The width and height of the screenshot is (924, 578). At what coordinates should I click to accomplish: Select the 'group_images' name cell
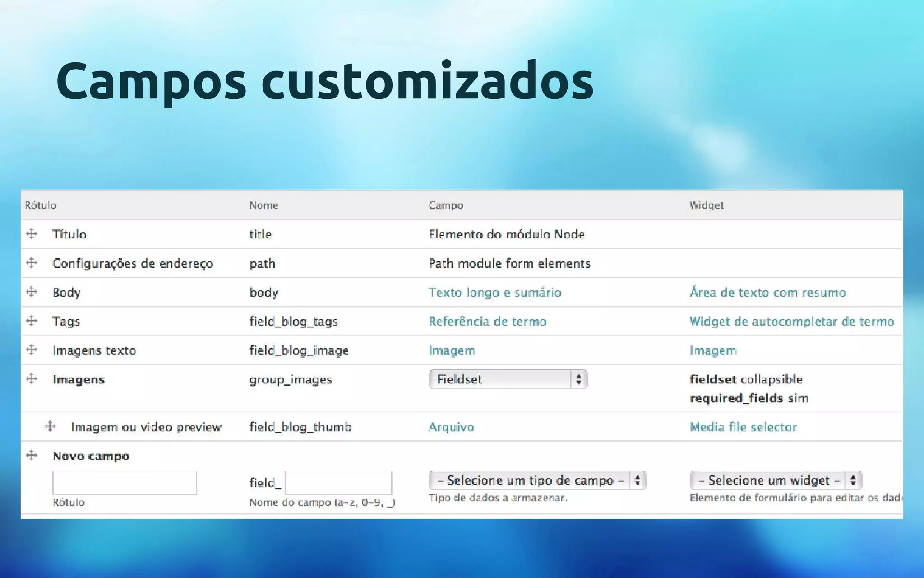pos(291,380)
